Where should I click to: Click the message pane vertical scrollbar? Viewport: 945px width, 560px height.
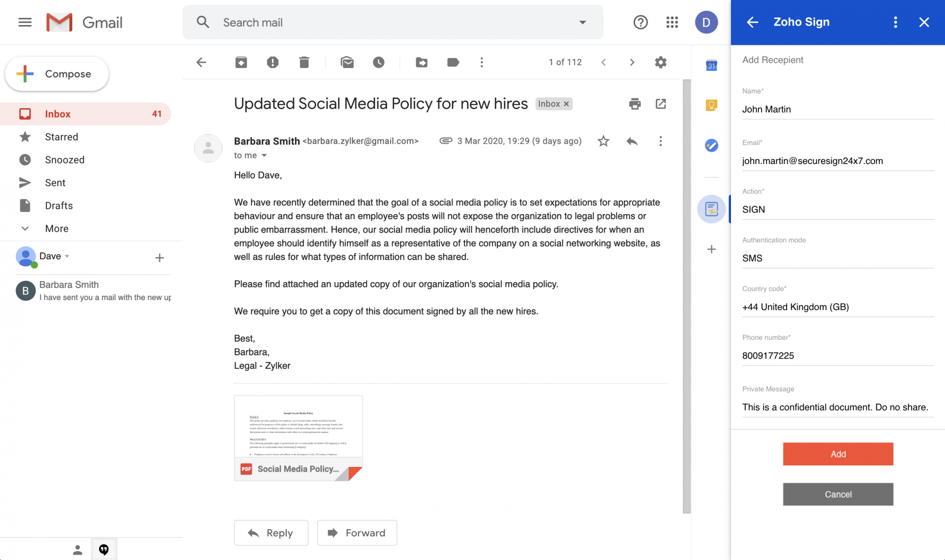(687, 295)
